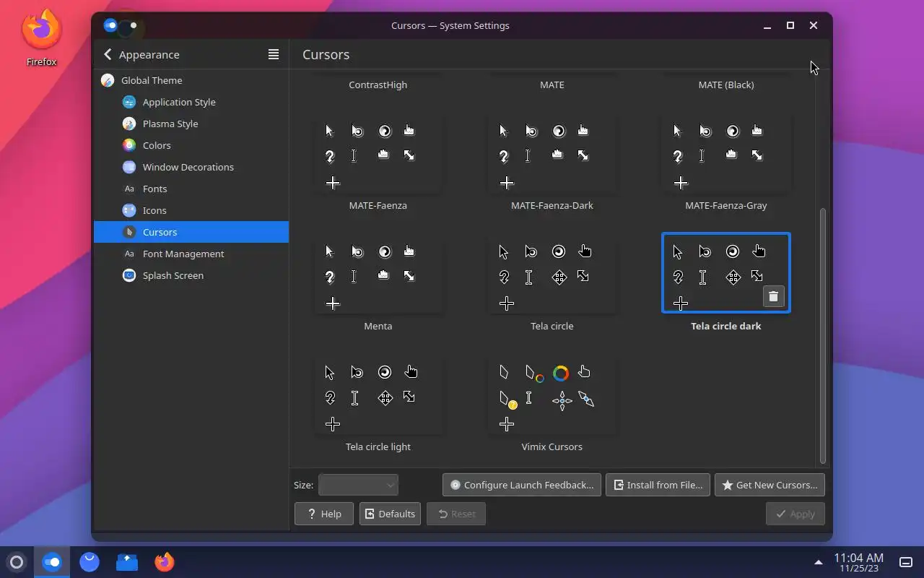Viewport: 924px width, 578px height.
Task: Click Get New Cursors button
Action: (x=770, y=485)
